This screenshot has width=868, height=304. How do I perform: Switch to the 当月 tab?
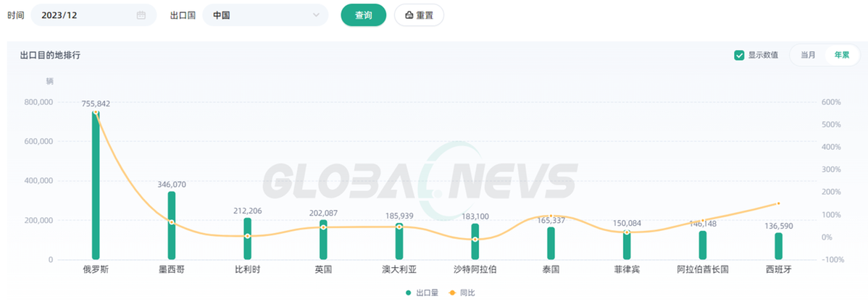click(x=808, y=55)
